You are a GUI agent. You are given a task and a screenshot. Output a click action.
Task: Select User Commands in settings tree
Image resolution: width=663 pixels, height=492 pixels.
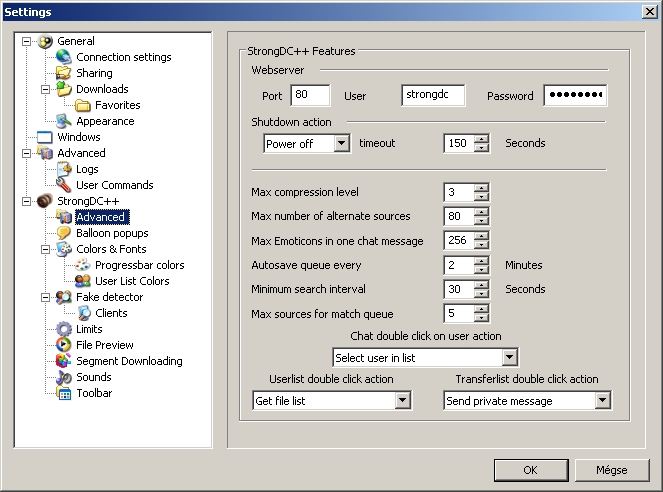click(114, 185)
